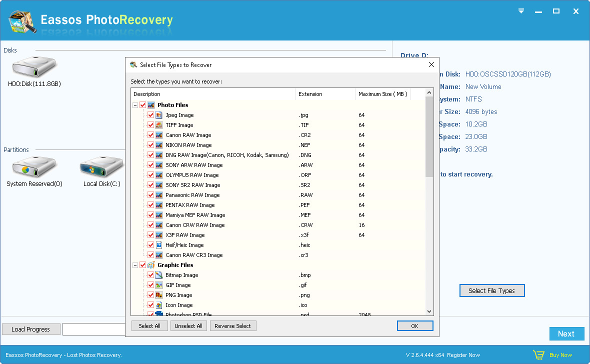590x364 pixels.
Task: Click the Next button
Action: 566,333
